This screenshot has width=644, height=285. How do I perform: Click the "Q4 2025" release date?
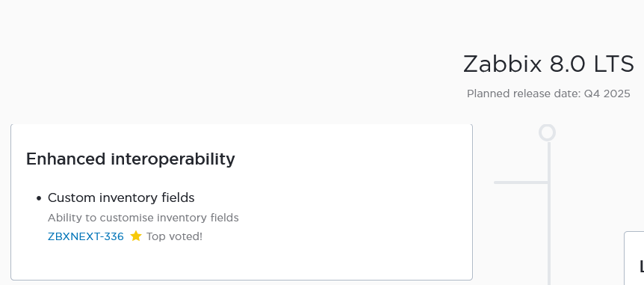(x=607, y=94)
